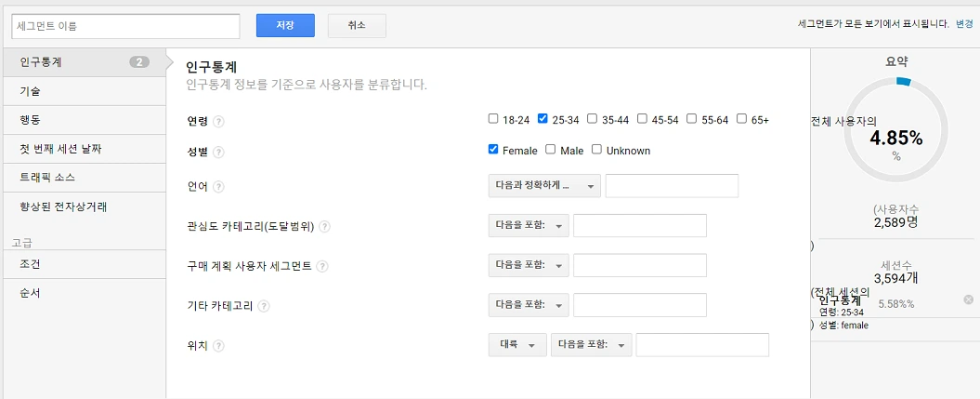The height and width of the screenshot is (399, 980).
Task: Check the Unknown gender box
Action: click(596, 150)
